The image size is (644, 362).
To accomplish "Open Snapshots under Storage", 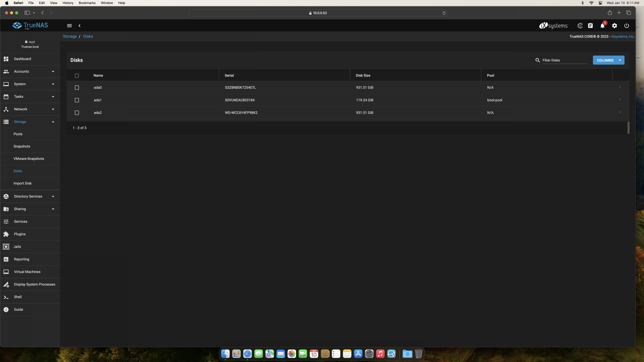I will [x=22, y=146].
